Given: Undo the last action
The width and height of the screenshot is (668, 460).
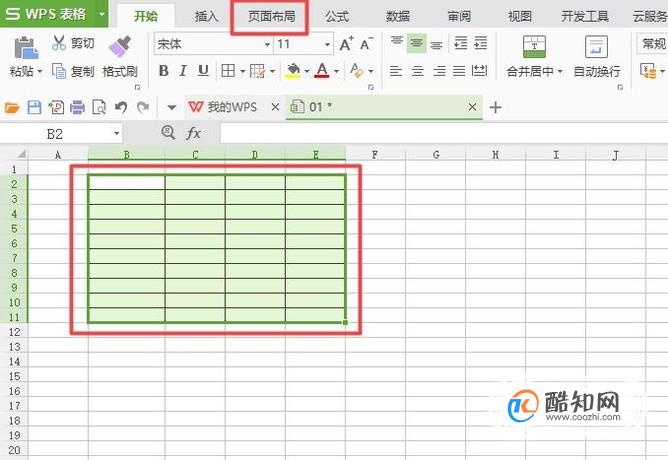Looking at the screenshot, I should click(x=121, y=107).
